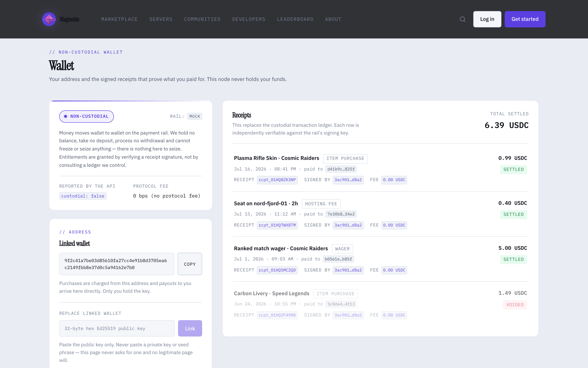Go to the About nav item
Image resolution: width=588 pixels, height=368 pixels.
[x=333, y=19]
